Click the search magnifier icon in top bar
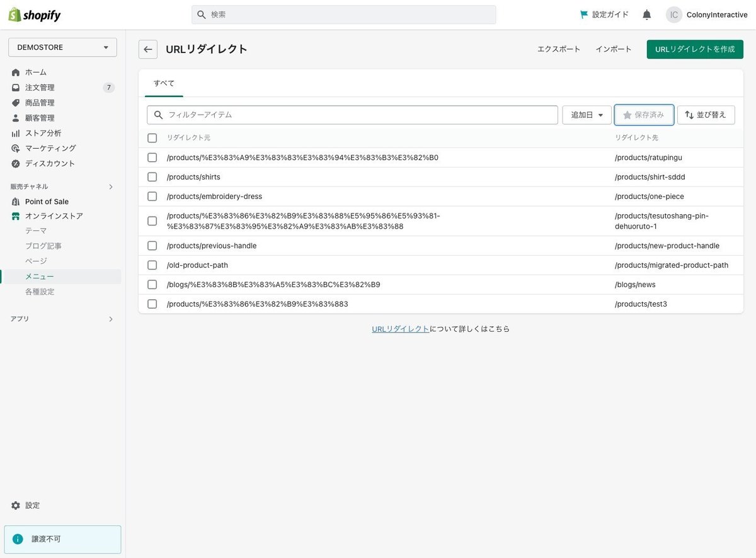The width and height of the screenshot is (756, 558). click(x=202, y=14)
